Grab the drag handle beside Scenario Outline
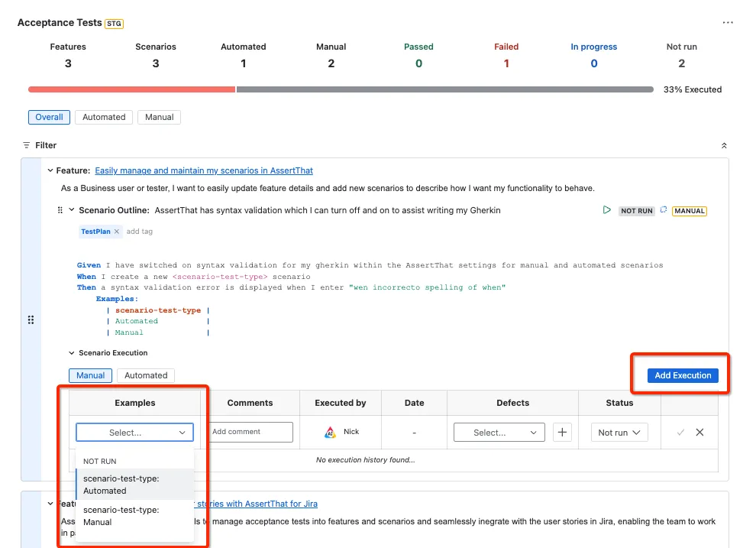The width and height of the screenshot is (756, 548). [x=60, y=210]
